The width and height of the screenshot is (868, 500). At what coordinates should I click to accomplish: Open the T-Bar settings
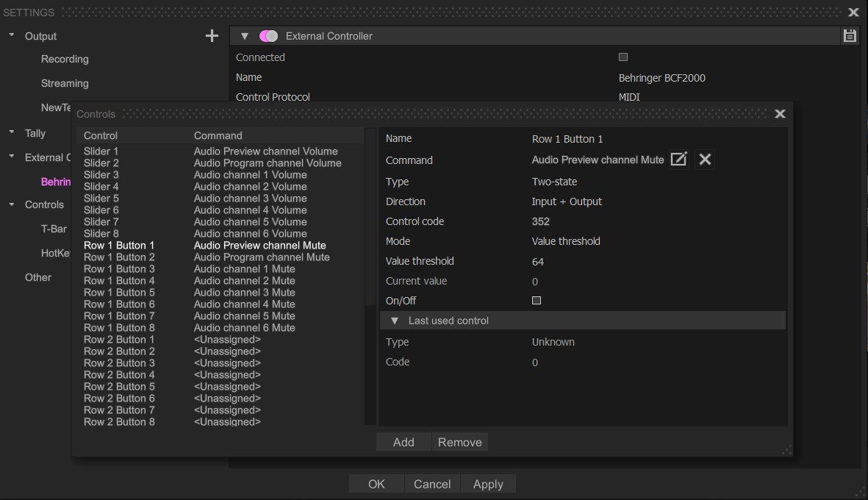[x=54, y=229]
